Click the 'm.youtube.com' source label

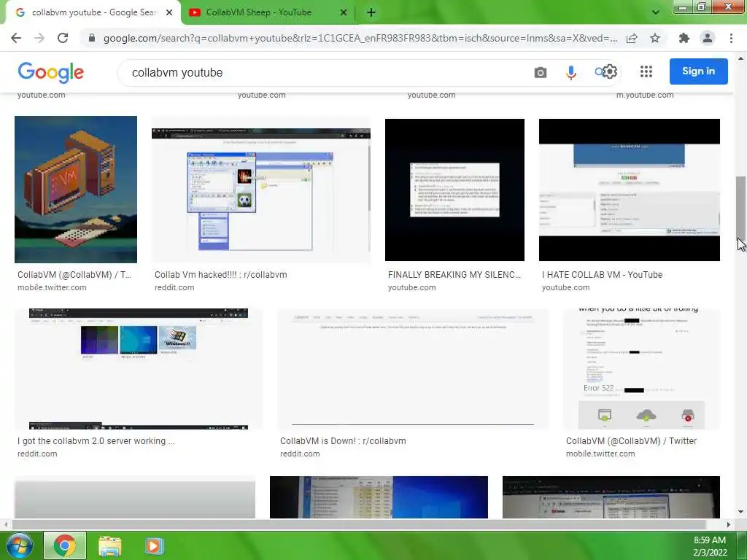(x=645, y=96)
